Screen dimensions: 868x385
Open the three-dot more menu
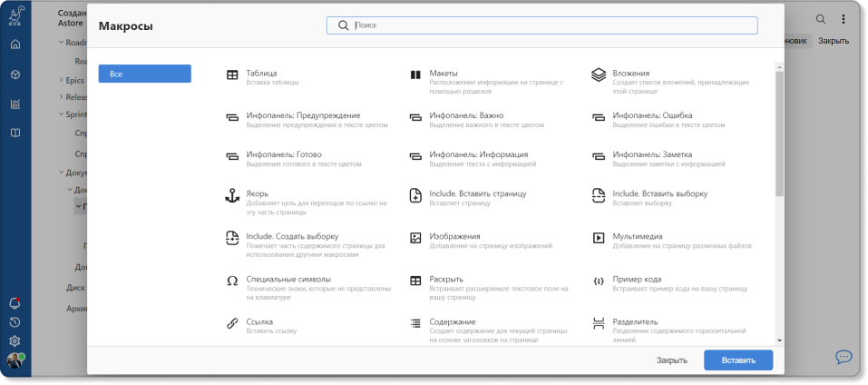(844, 19)
